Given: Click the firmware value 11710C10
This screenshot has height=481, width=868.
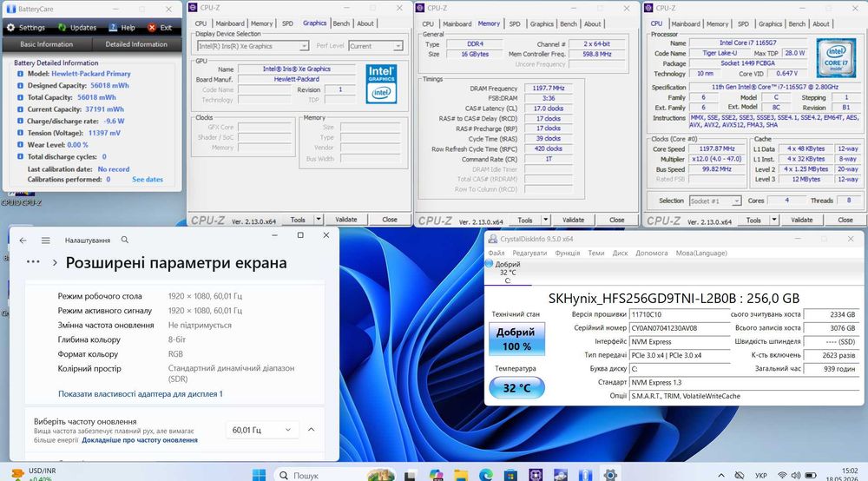Looking at the screenshot, I should [x=680, y=314].
